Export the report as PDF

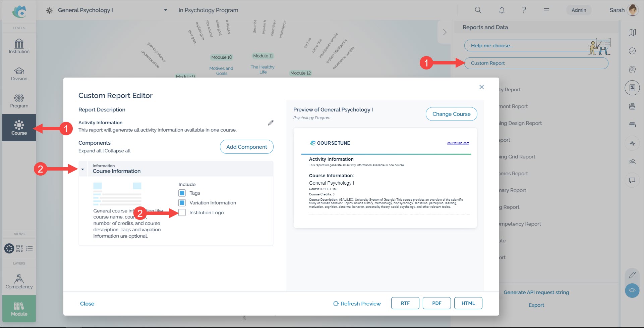(436, 303)
